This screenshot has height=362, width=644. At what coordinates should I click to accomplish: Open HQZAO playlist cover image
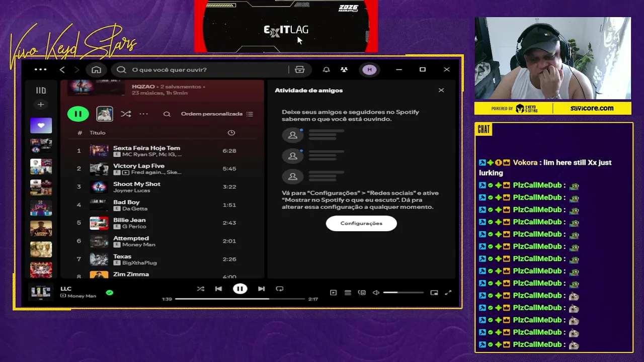point(97,87)
